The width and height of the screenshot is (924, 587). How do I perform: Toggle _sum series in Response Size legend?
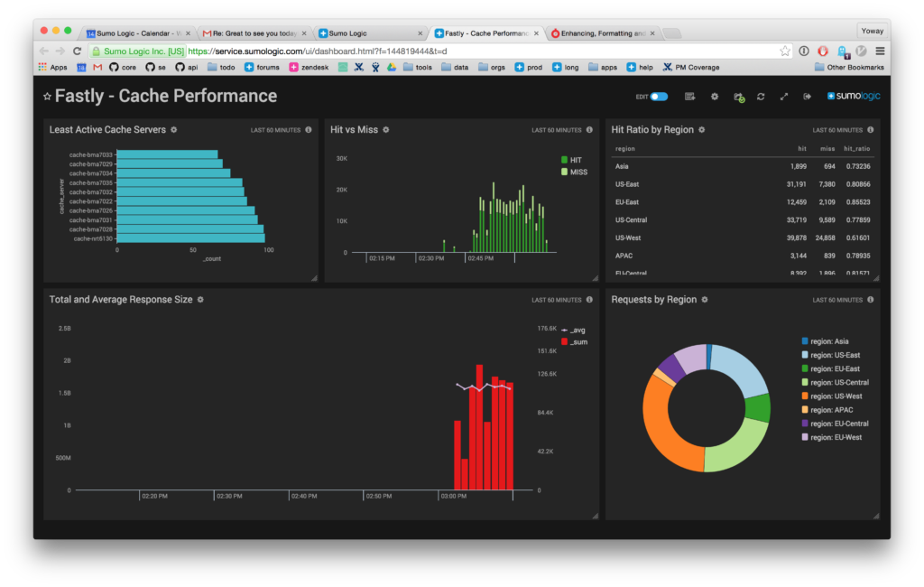pyautogui.click(x=575, y=342)
